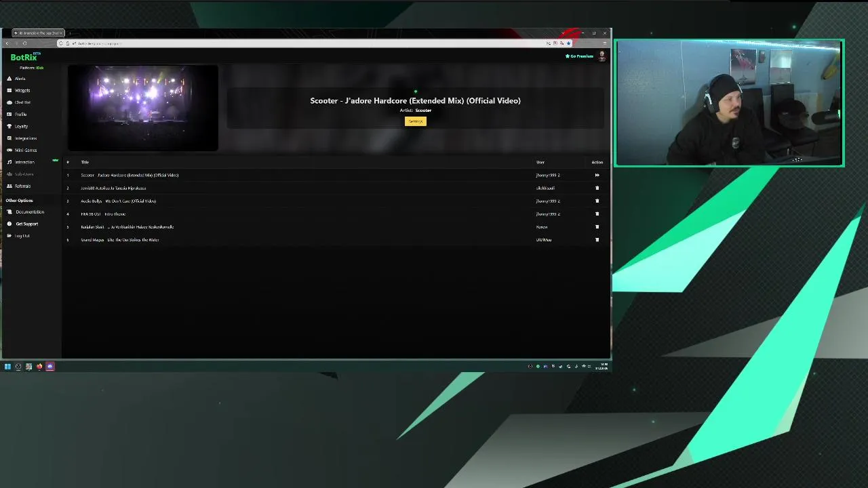Open the browser menu icon

[x=605, y=43]
